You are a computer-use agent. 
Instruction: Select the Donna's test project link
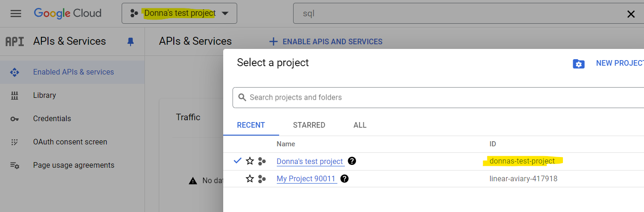pyautogui.click(x=310, y=161)
